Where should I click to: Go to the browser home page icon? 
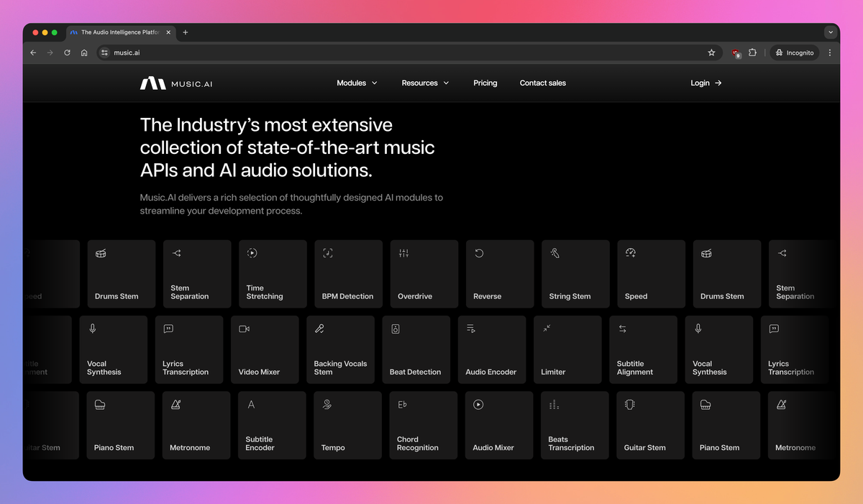84,52
